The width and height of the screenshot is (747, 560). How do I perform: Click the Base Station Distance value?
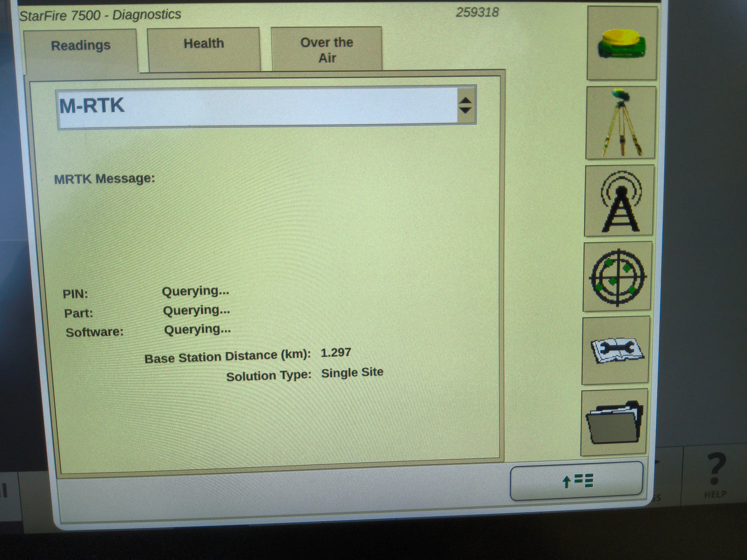click(335, 353)
